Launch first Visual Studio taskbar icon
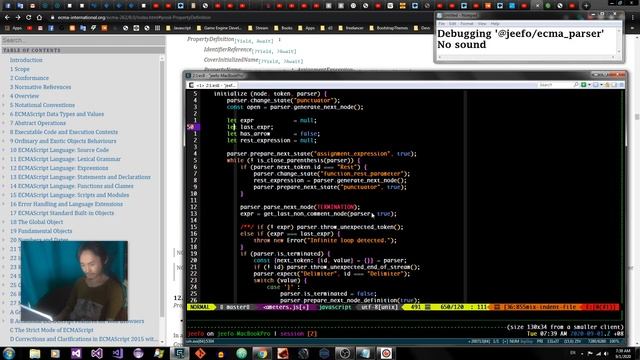 76,353
